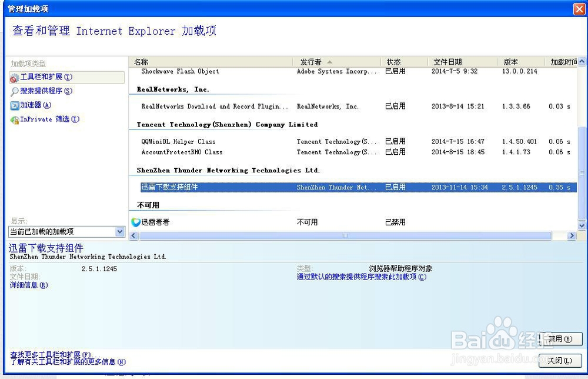
Task: Click the Tencent Technology (Shenzhen) group header
Action: click(227, 124)
